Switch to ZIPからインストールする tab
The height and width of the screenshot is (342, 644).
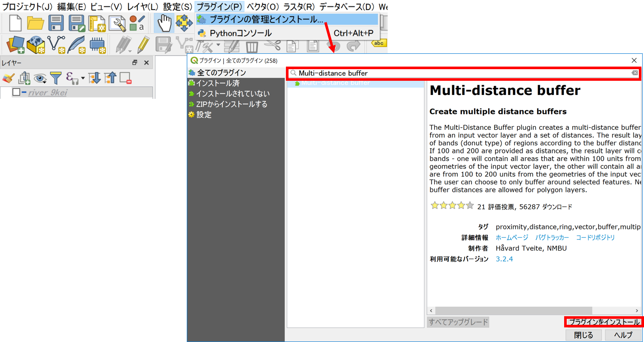236,104
